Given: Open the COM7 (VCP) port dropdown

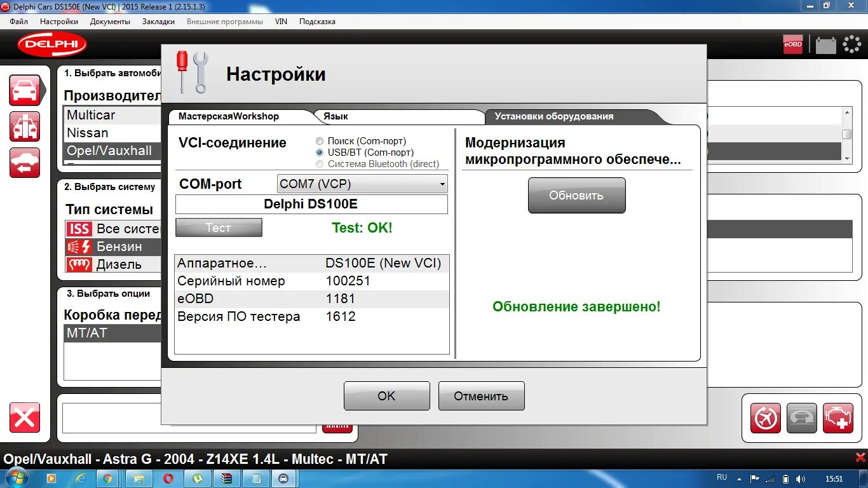Looking at the screenshot, I should [363, 184].
